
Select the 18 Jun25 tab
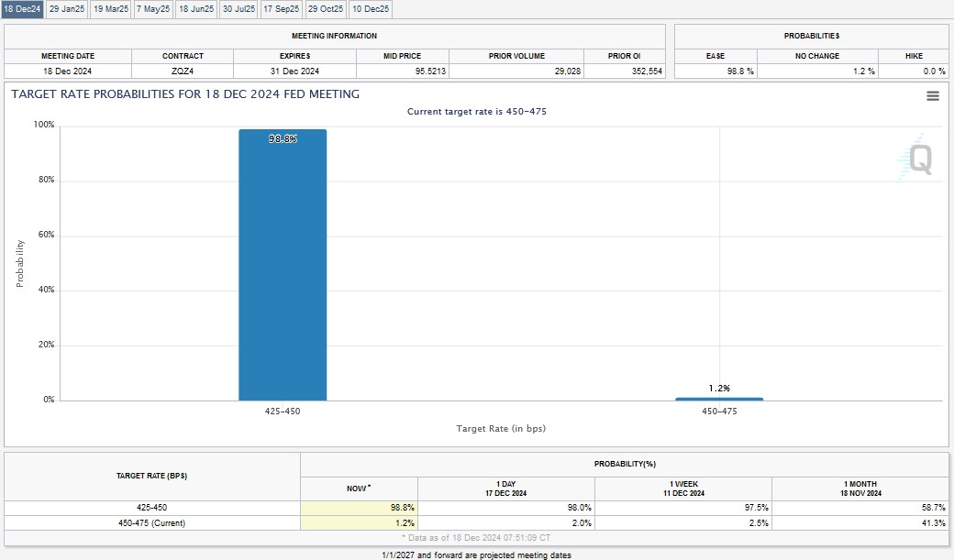tap(194, 8)
